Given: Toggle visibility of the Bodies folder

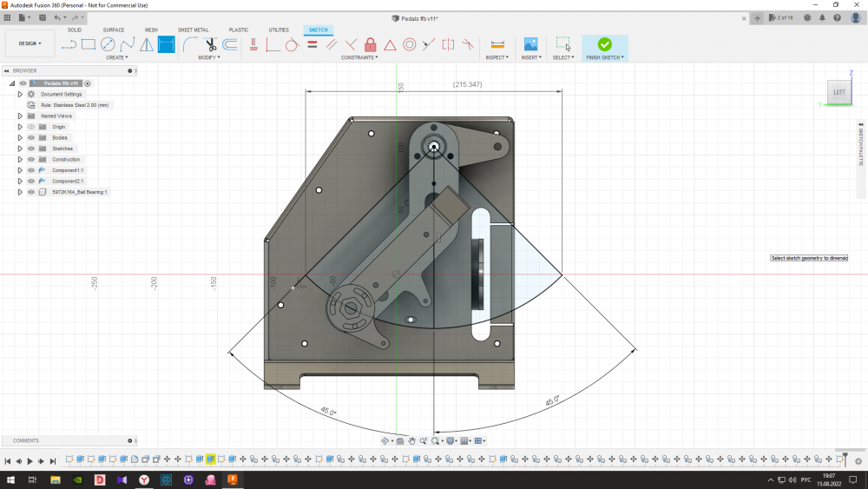Looking at the screenshot, I should (30, 137).
